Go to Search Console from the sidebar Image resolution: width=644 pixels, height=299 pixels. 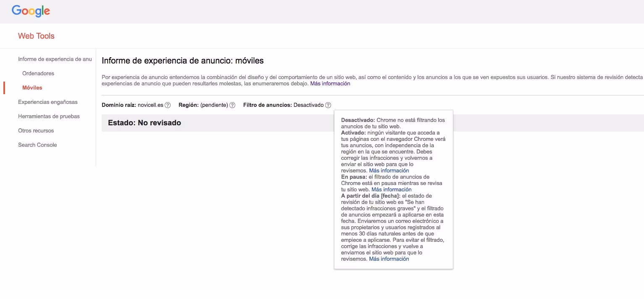click(x=37, y=145)
